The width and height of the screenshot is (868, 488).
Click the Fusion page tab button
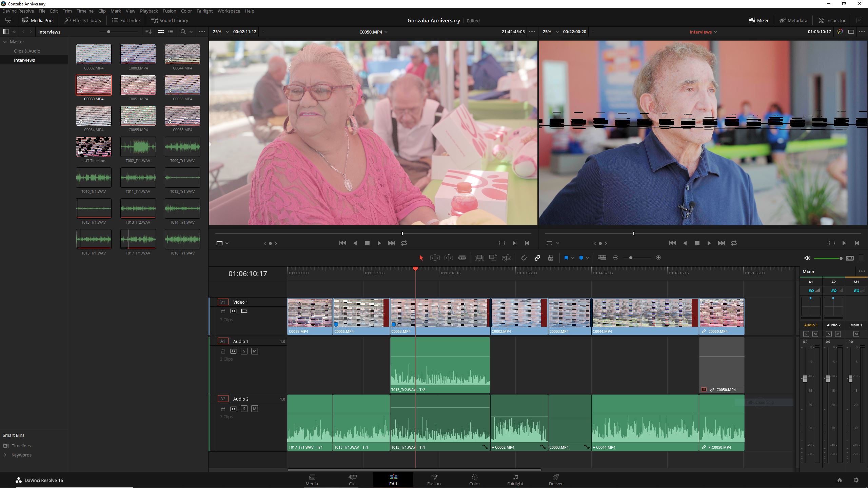coord(433,480)
